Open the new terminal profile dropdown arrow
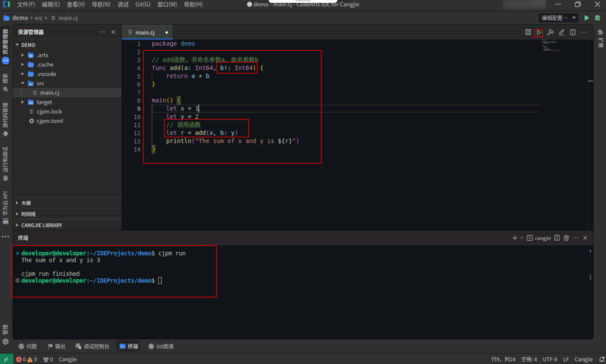The width and height of the screenshot is (606, 364). pos(521,238)
